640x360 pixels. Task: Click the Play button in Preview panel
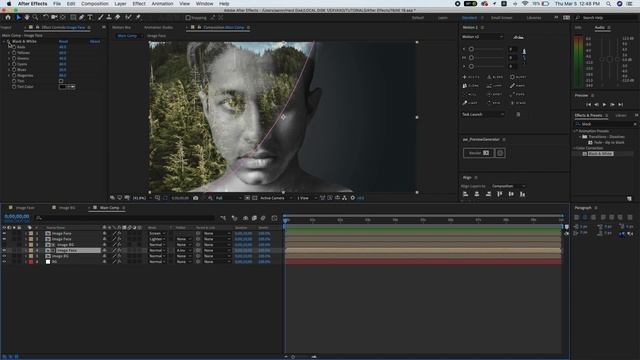coord(604,104)
